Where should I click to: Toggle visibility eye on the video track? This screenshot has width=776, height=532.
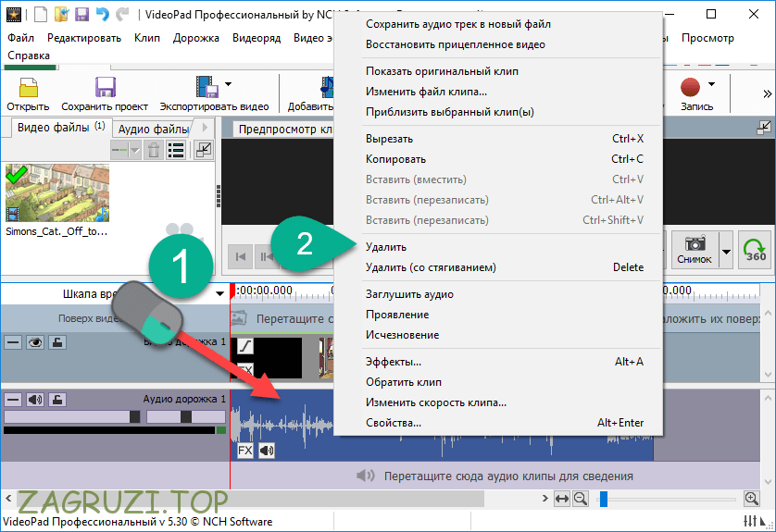pyautogui.click(x=34, y=342)
